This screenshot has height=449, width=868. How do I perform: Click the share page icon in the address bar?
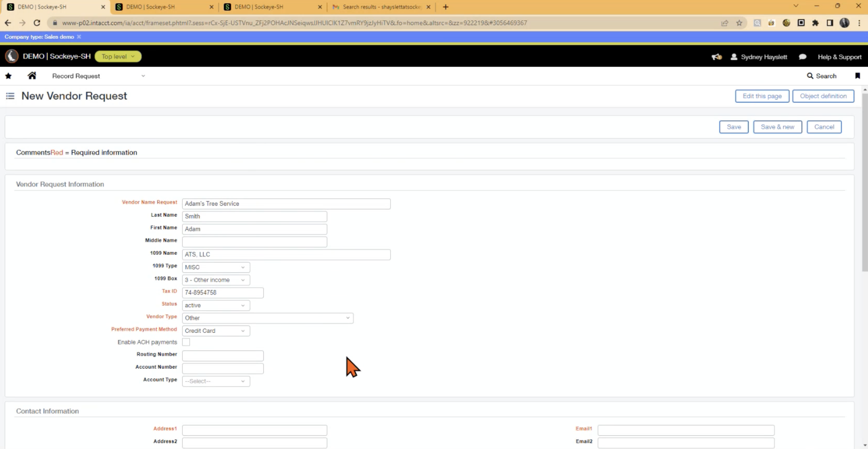tap(725, 23)
